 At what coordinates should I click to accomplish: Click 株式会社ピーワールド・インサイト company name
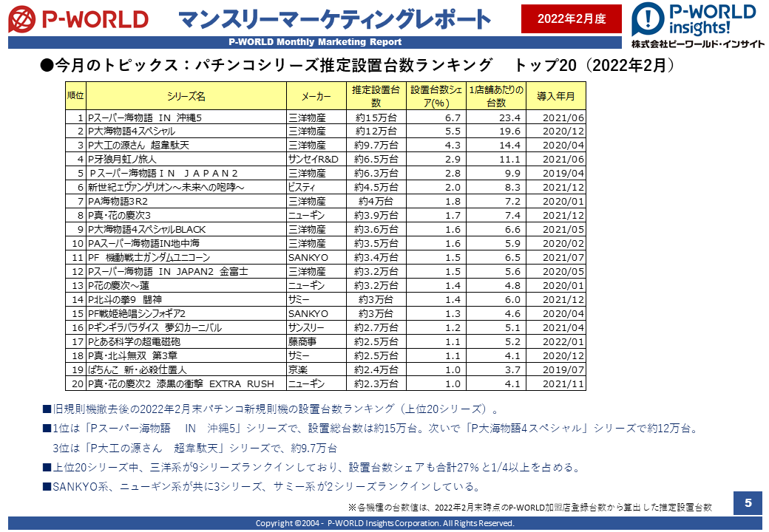click(698, 44)
